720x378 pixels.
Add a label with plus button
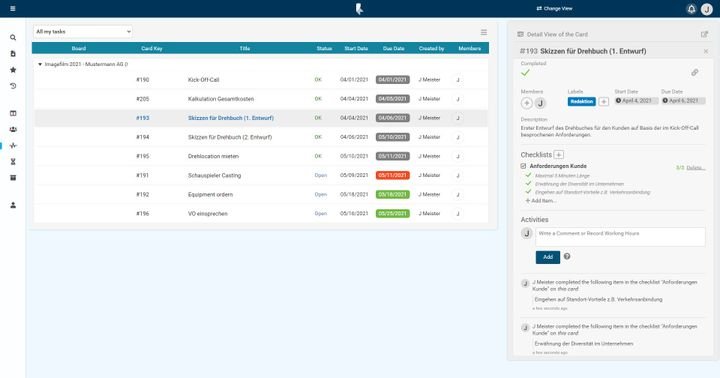tap(604, 102)
